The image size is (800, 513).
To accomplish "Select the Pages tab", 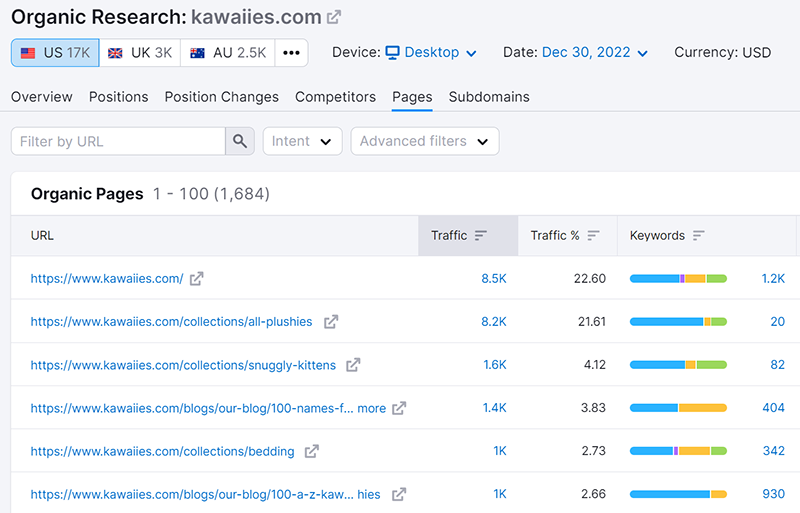I will pyautogui.click(x=412, y=97).
